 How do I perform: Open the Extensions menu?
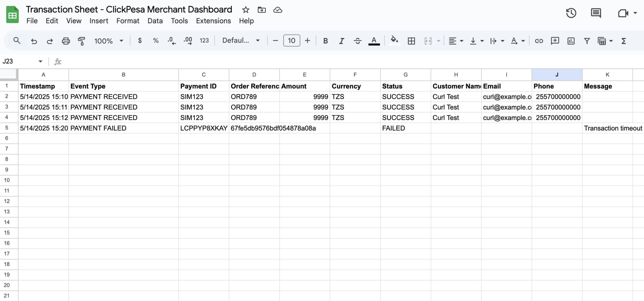213,21
